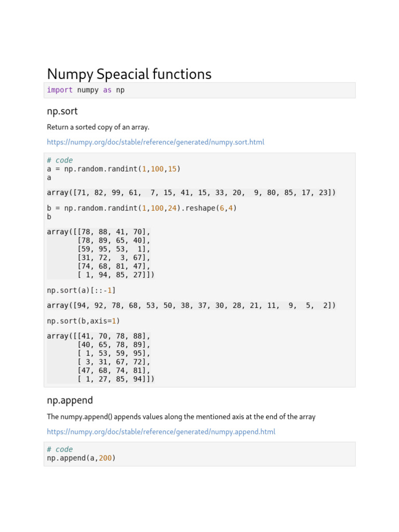Click the np.append(a,200) code line
Screen dimensions: 399x532
click(82, 458)
